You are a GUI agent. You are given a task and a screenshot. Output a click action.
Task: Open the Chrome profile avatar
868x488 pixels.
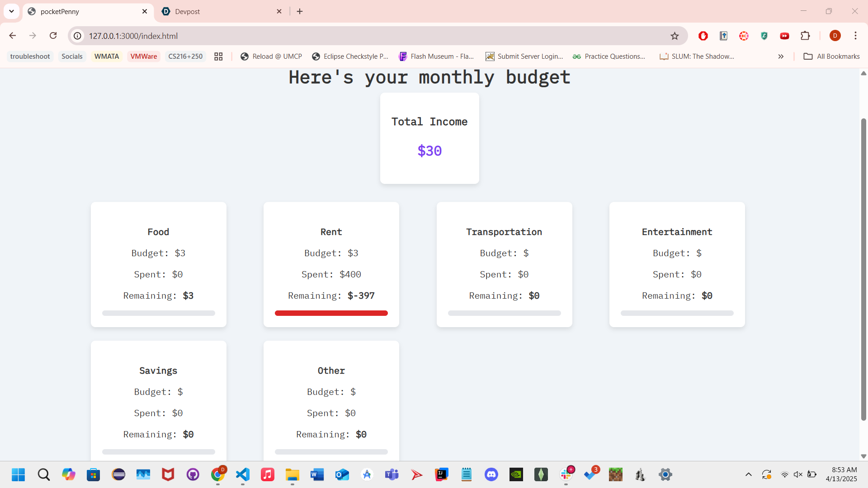point(835,36)
